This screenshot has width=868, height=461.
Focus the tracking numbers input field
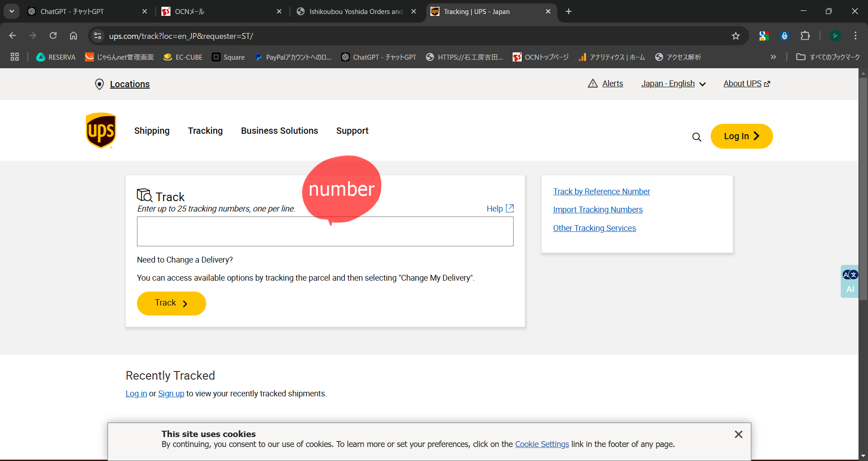pyautogui.click(x=325, y=231)
